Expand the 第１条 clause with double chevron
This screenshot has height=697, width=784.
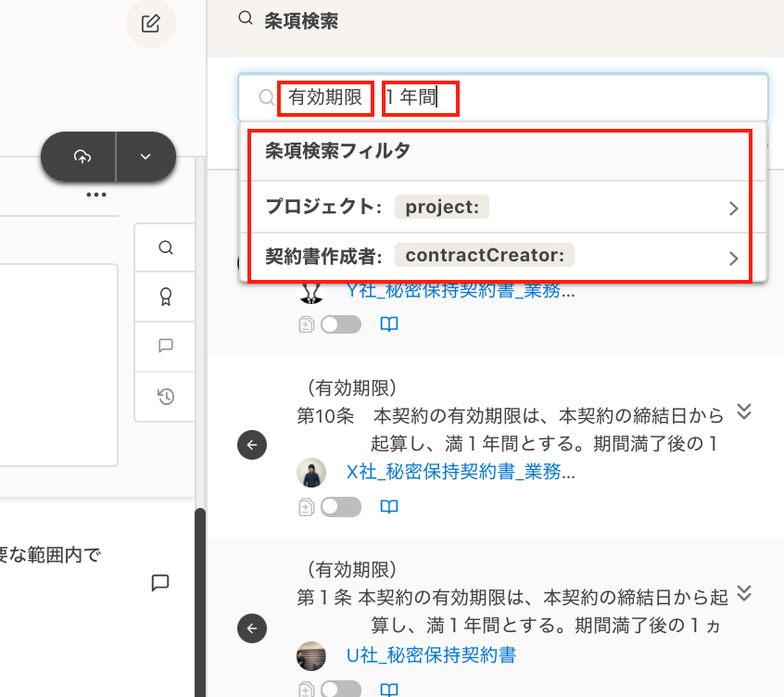coord(743,593)
